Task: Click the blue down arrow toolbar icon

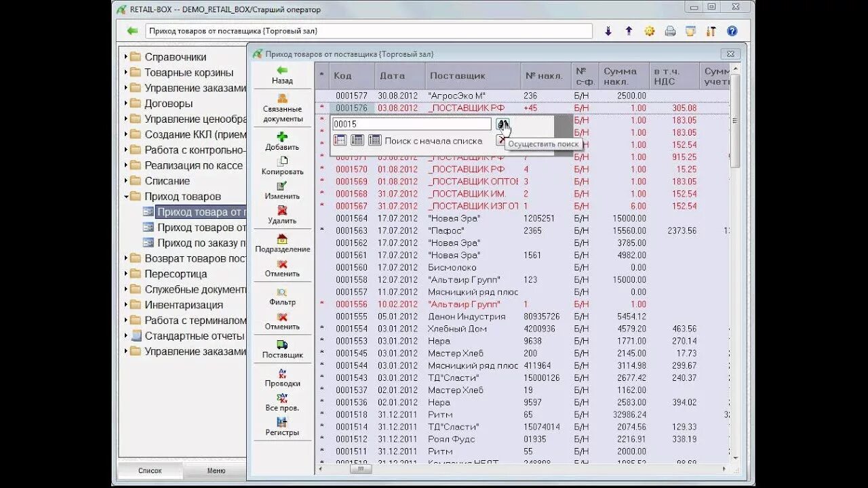Action: [608, 31]
